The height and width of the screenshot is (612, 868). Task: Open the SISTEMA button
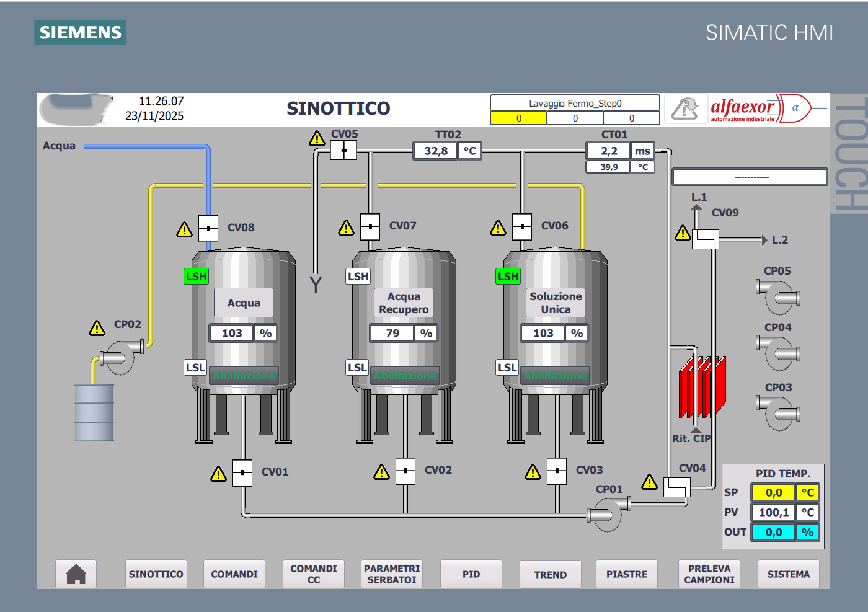coord(789,574)
